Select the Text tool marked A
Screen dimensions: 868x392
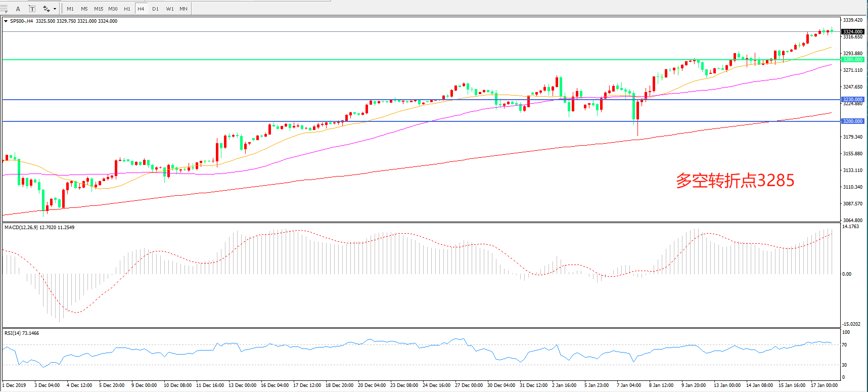[x=18, y=9]
